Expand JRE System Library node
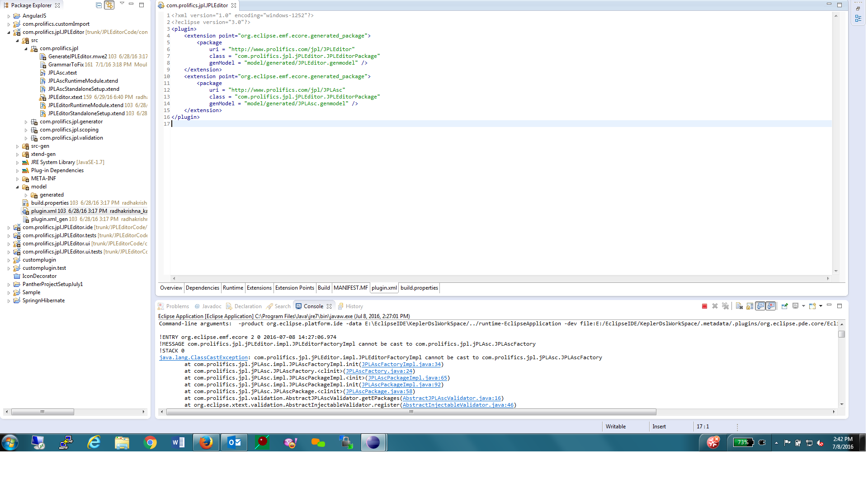 click(17, 162)
